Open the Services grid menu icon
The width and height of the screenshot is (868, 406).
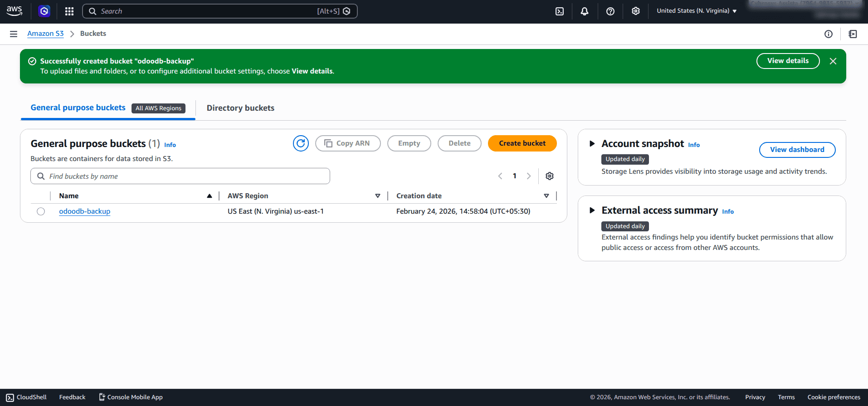click(x=69, y=11)
